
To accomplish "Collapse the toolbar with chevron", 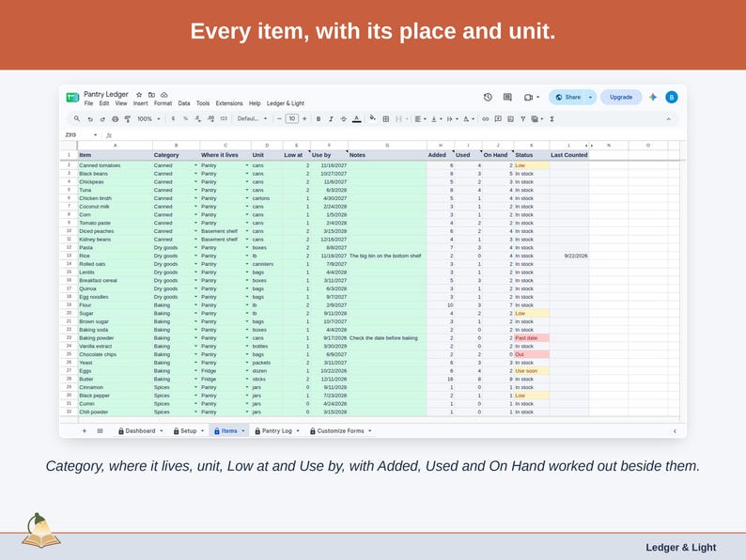I will click(x=668, y=119).
